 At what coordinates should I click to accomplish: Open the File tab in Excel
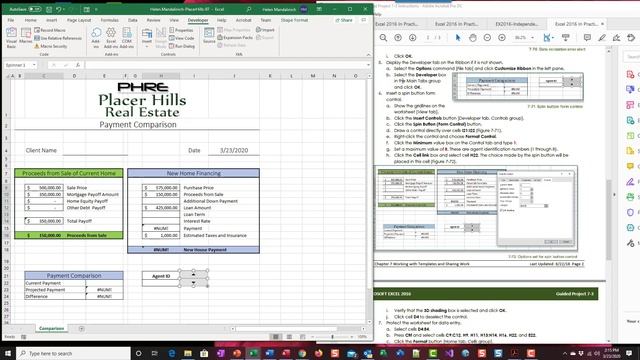[11, 20]
